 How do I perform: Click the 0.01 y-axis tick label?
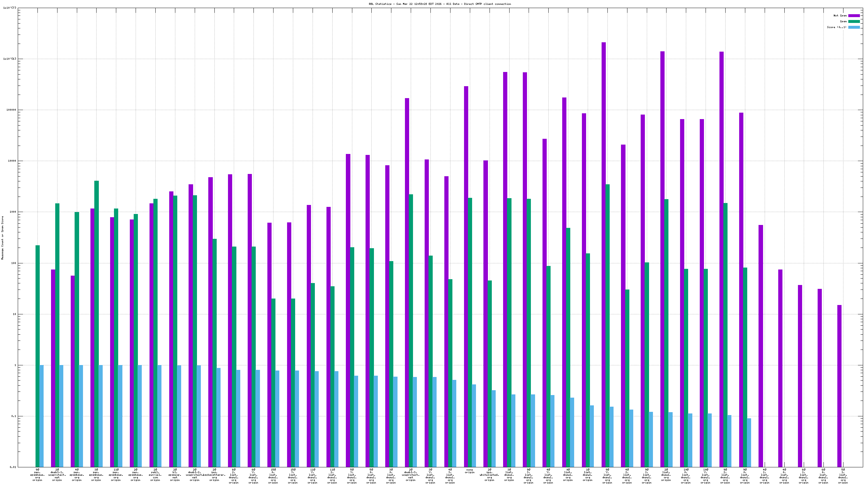click(x=13, y=467)
